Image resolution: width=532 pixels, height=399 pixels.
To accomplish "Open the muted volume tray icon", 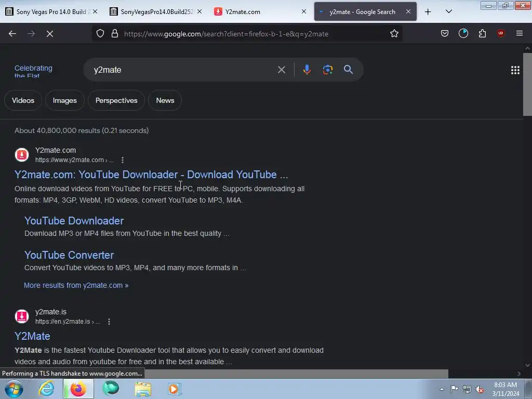I will 480,389.
